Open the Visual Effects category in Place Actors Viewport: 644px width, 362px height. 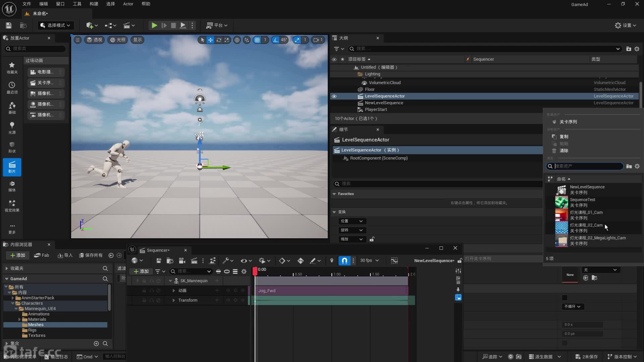coord(12,205)
